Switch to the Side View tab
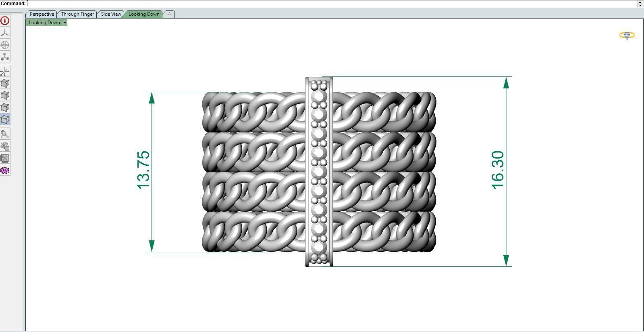644x332 pixels. click(111, 14)
